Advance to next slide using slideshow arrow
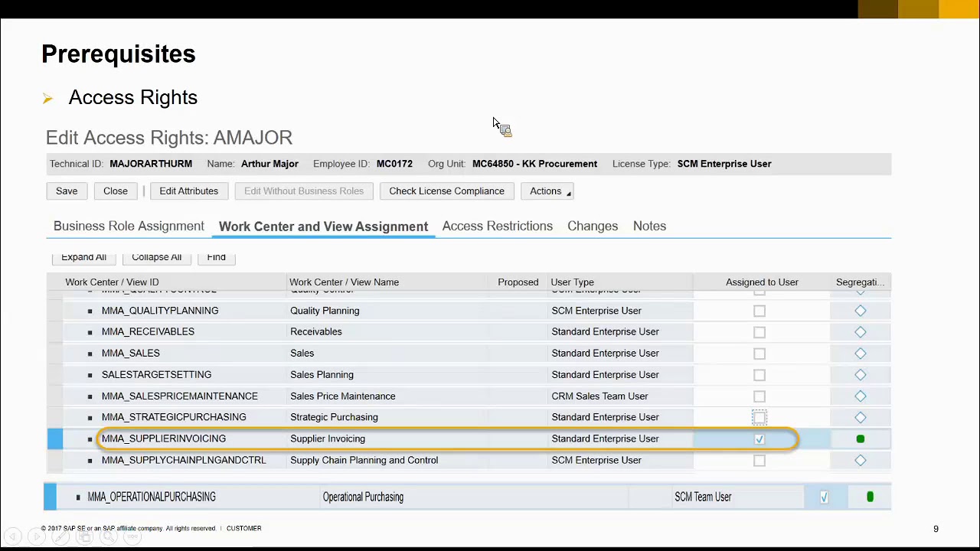The image size is (980, 551). [x=37, y=536]
